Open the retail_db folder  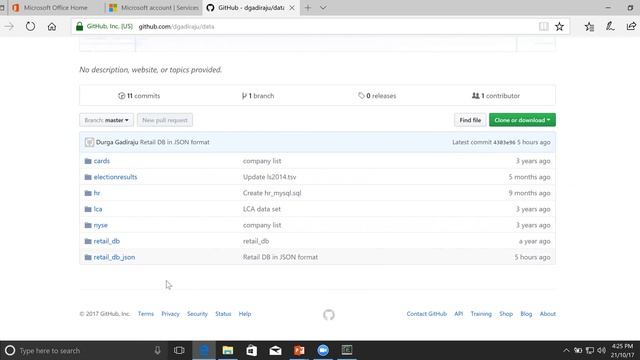[107, 241]
